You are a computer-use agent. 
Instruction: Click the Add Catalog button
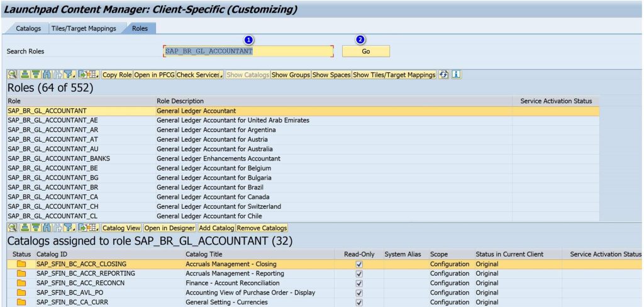(x=216, y=228)
